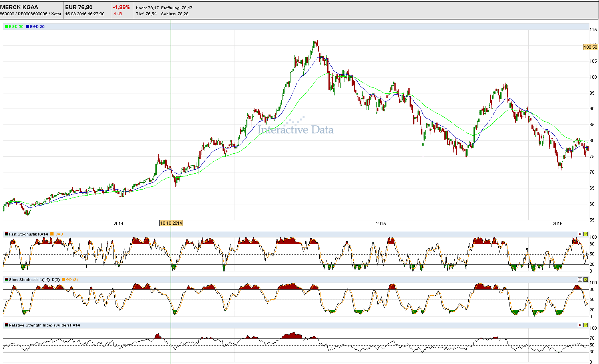
Task: Click the 2014 year label on time axis
Action: 118,224
